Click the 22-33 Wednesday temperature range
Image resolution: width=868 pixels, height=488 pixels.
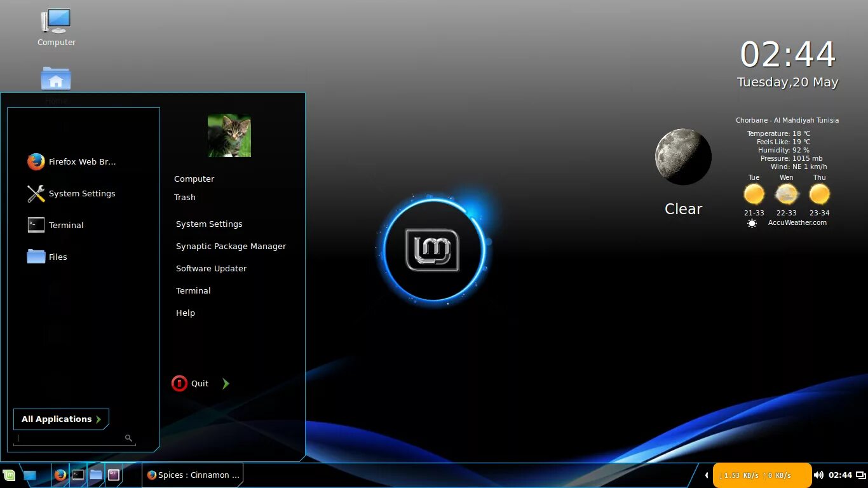[787, 213]
